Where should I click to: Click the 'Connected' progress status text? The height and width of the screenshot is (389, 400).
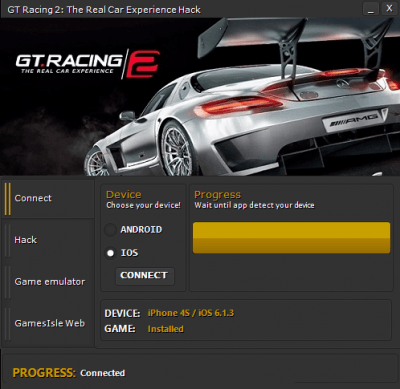103,373
